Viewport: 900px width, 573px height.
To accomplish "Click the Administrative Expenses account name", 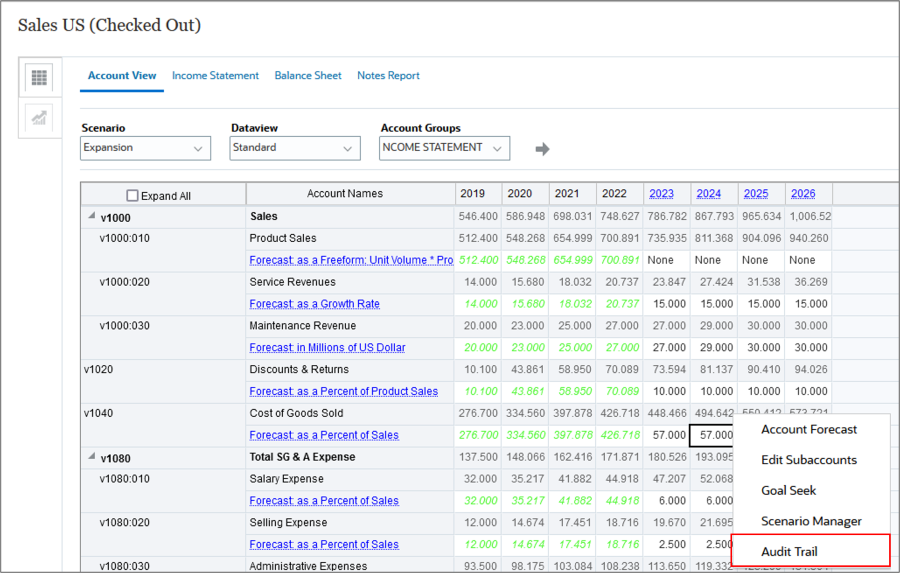I will [x=308, y=566].
